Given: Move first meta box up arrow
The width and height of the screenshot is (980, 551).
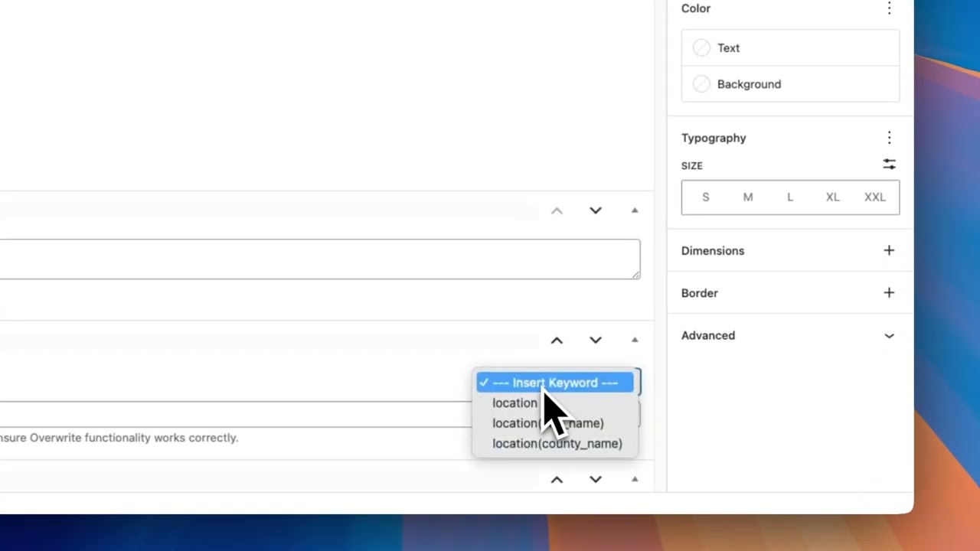Looking at the screenshot, I should 557,210.
